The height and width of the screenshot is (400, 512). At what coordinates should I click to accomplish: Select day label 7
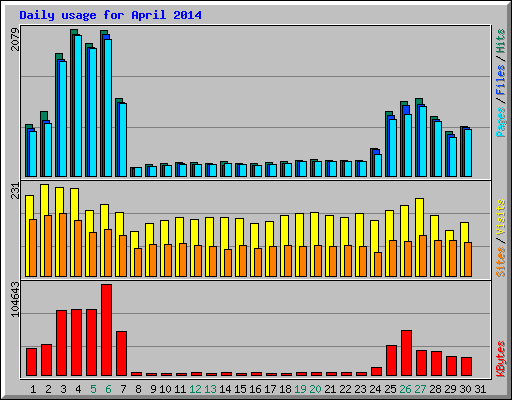(123, 389)
